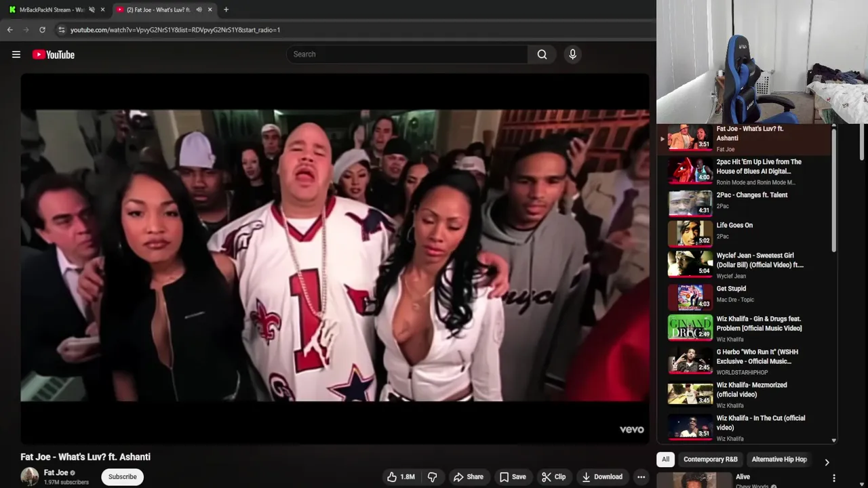The width and height of the screenshot is (868, 488).
Task: Subscribe to Fat Joe channel
Action: [x=123, y=476]
